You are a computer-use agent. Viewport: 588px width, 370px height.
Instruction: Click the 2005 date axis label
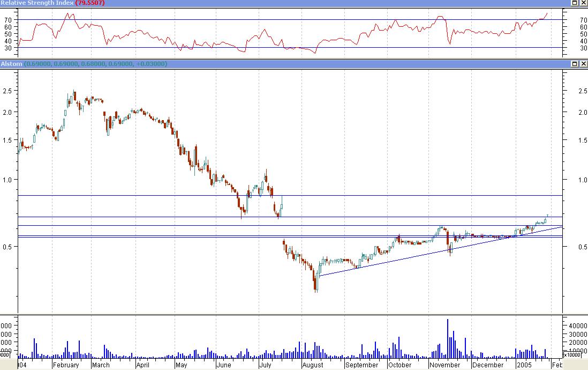[524, 365]
